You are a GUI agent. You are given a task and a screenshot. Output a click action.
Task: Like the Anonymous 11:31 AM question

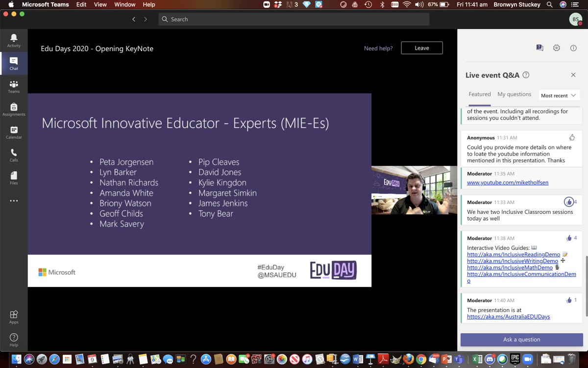pos(572,137)
